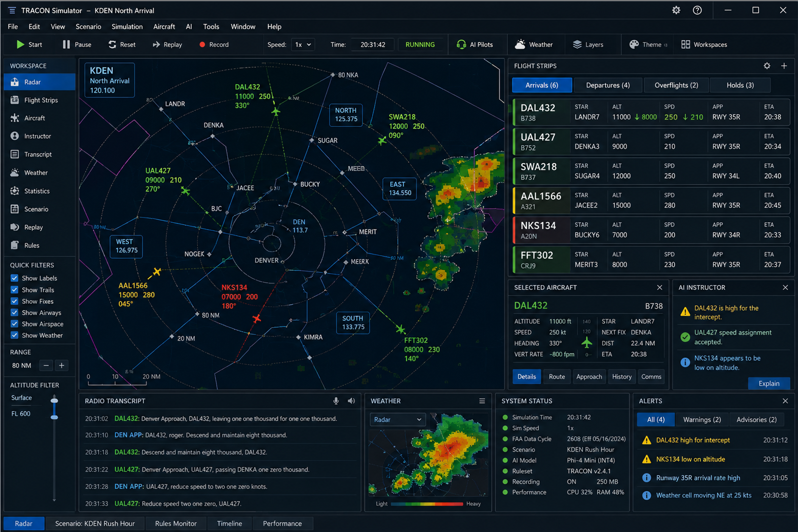Open the Timeline bottom tab
The image size is (798, 532).
tap(229, 524)
